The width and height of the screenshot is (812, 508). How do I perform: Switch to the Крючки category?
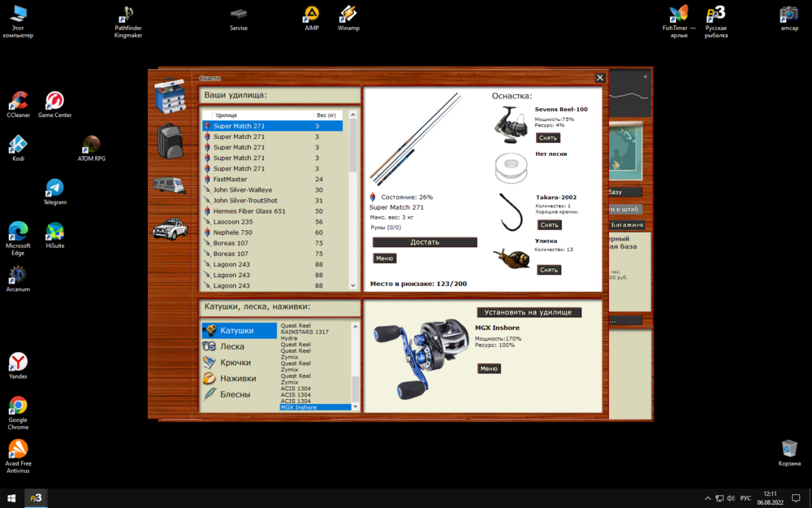coord(235,363)
